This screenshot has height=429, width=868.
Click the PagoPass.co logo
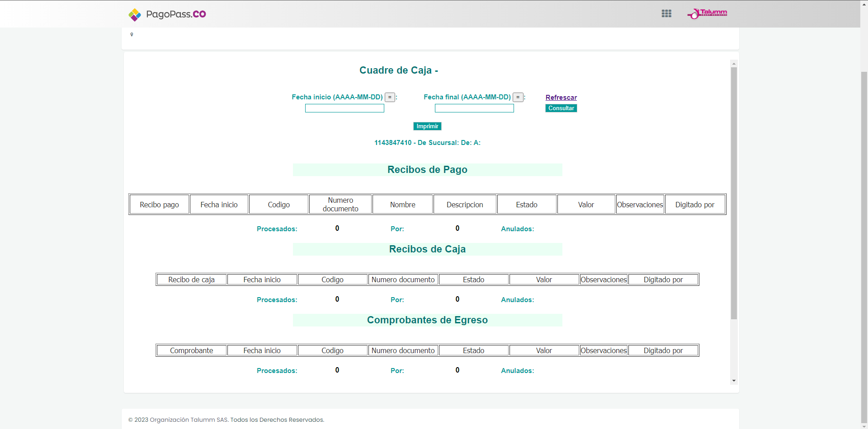(167, 14)
